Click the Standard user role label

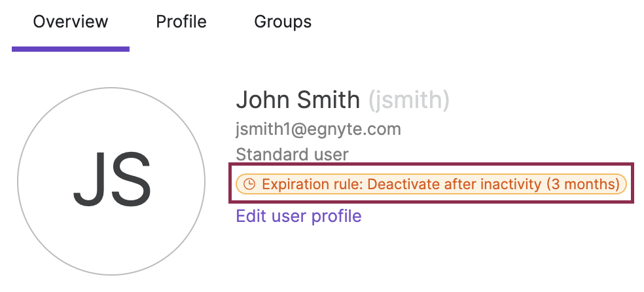coord(292,155)
